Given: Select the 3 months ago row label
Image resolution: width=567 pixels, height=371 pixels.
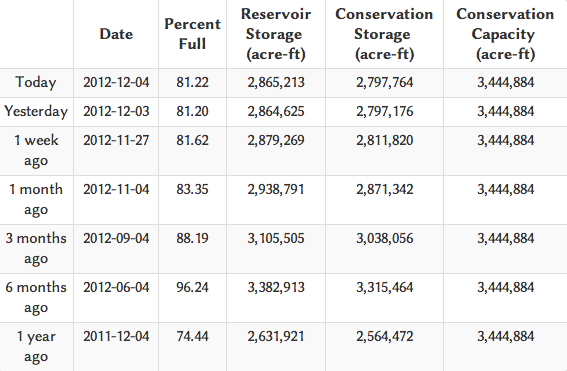Looking at the screenshot, I should [x=36, y=248].
